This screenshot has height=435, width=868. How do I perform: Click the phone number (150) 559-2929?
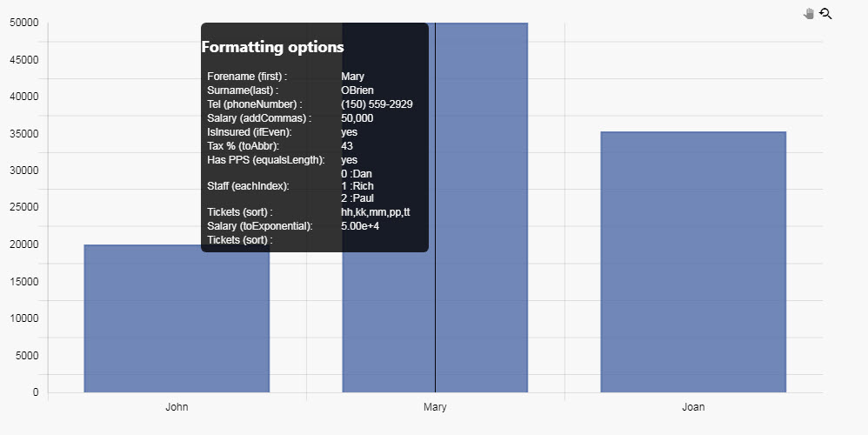(377, 104)
